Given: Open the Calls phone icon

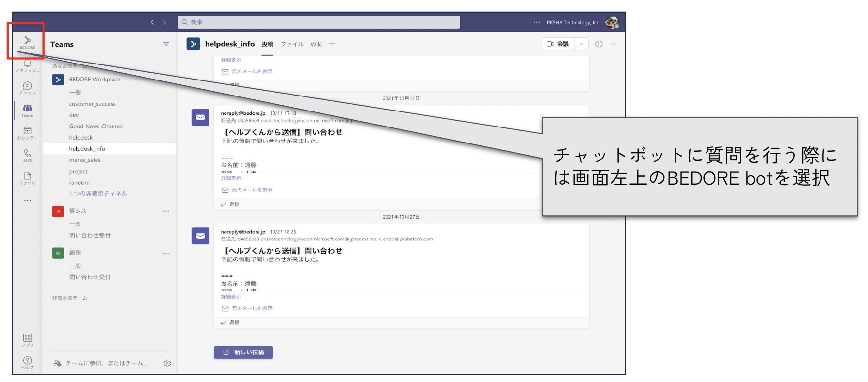Looking at the screenshot, I should tap(27, 155).
